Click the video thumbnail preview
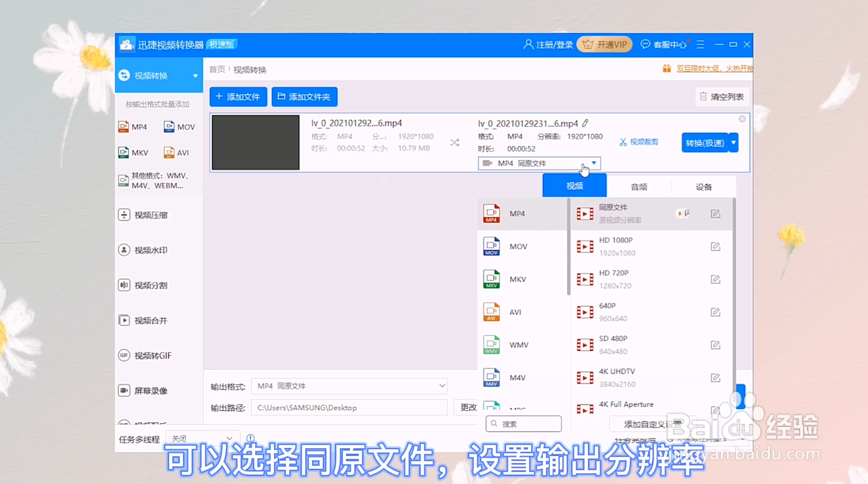Image resolution: width=868 pixels, height=484 pixels. click(x=256, y=143)
